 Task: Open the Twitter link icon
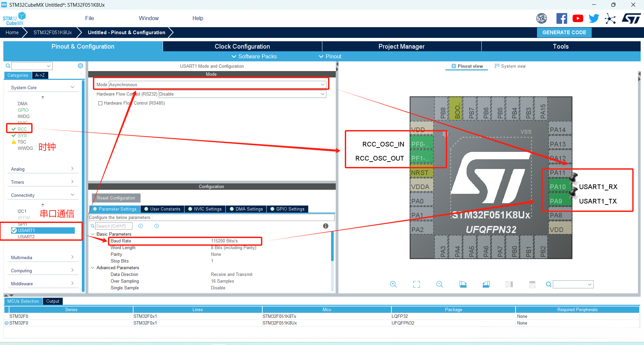(x=594, y=18)
